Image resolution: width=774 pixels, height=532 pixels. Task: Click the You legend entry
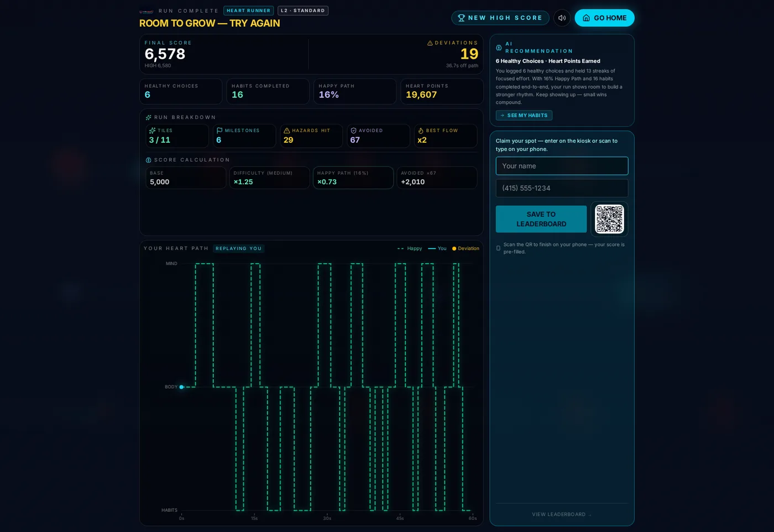(x=437, y=248)
